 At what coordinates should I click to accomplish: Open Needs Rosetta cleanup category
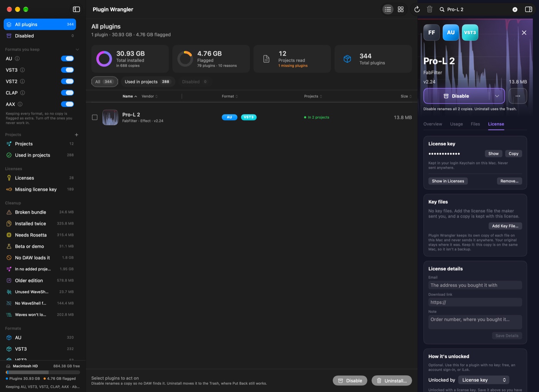tap(40, 235)
